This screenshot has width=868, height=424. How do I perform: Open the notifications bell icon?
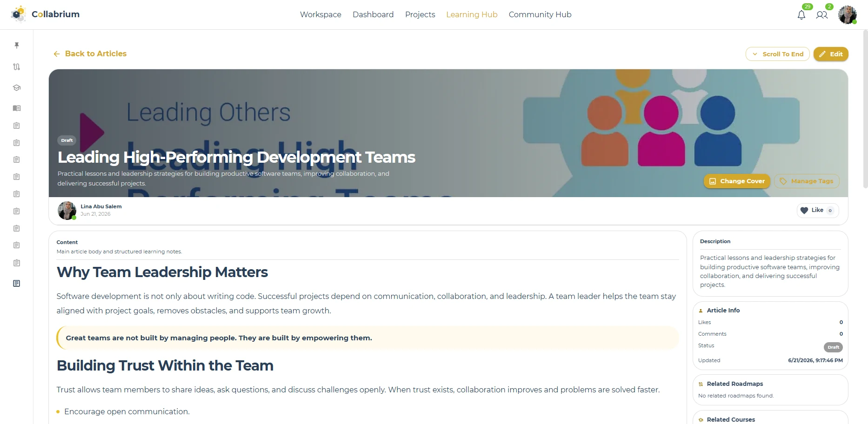pos(801,15)
